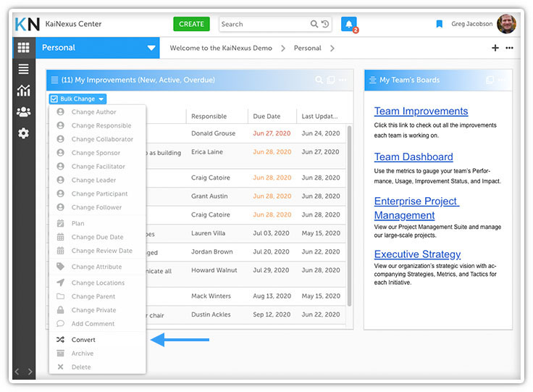Open the settings gear sidebar icon
This screenshot has width=533, height=392.
click(23, 133)
